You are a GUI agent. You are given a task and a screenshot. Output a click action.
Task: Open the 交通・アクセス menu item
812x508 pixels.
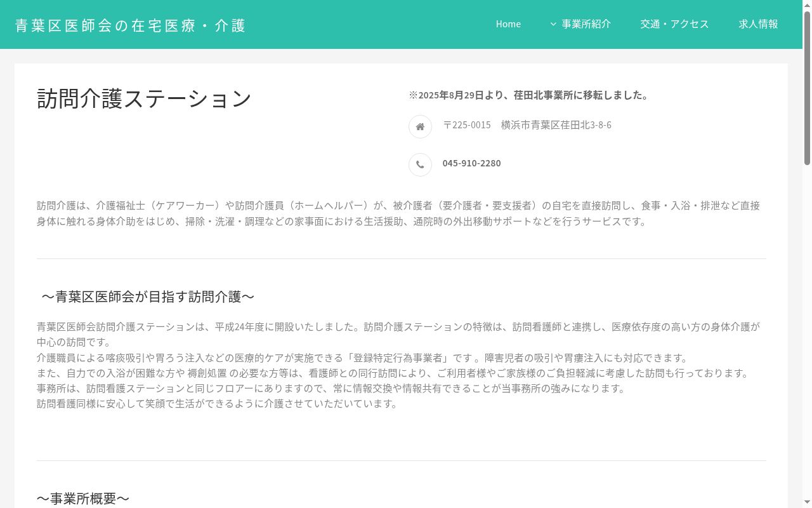(674, 24)
